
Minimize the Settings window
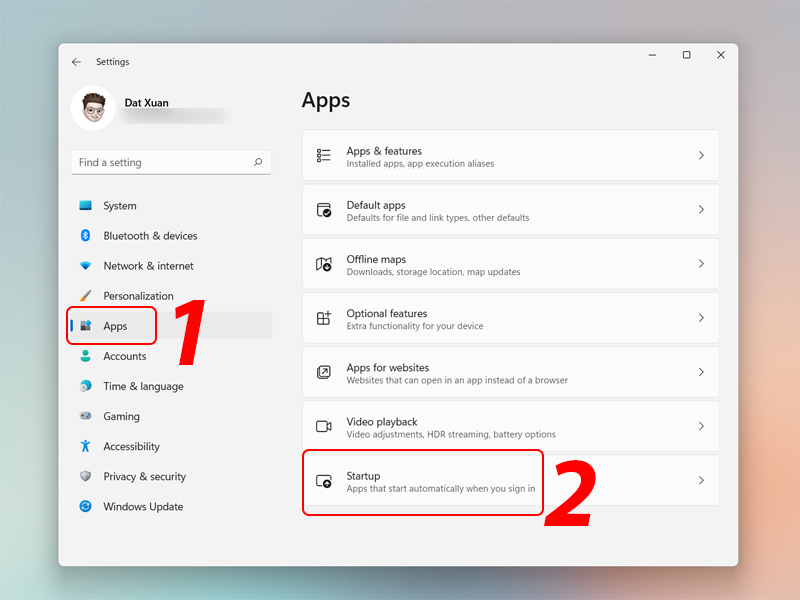click(652, 55)
